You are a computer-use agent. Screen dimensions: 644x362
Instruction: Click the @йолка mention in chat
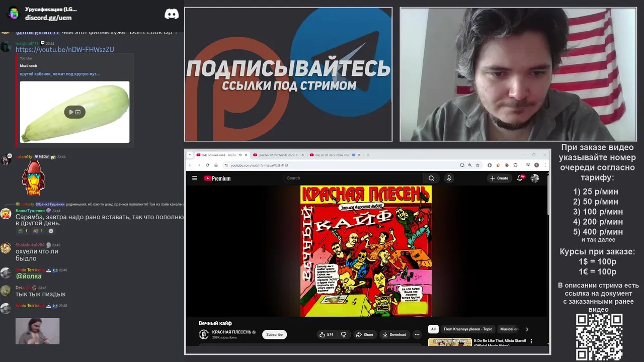coord(29,276)
